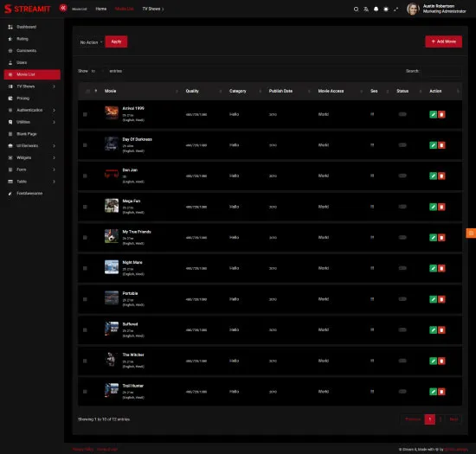This screenshot has height=454, width=476.
Task: Click the Apply button
Action: (116, 42)
